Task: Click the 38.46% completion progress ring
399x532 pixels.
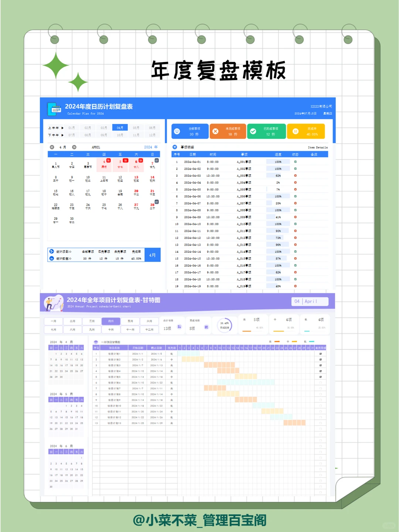Action: tap(224, 325)
